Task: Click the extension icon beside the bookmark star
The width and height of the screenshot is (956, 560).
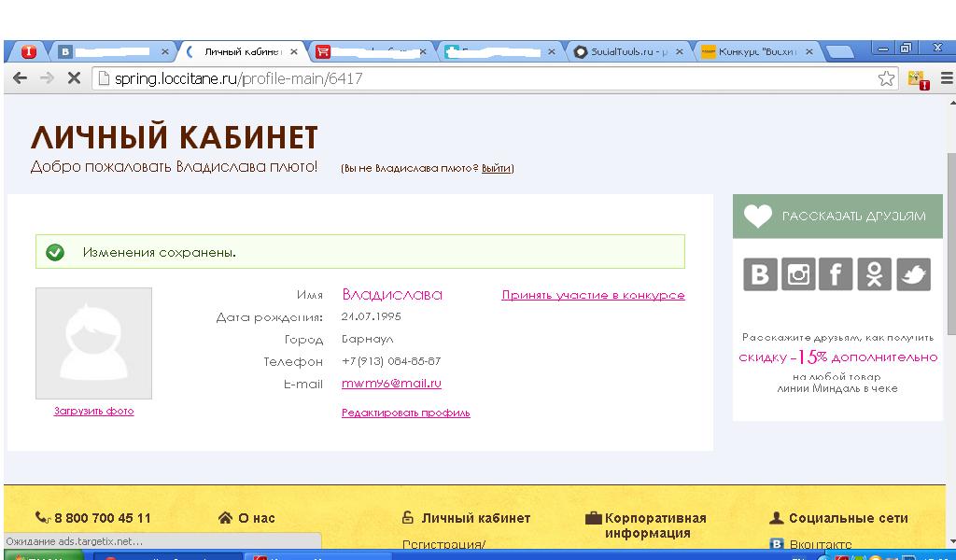Action: (x=919, y=79)
